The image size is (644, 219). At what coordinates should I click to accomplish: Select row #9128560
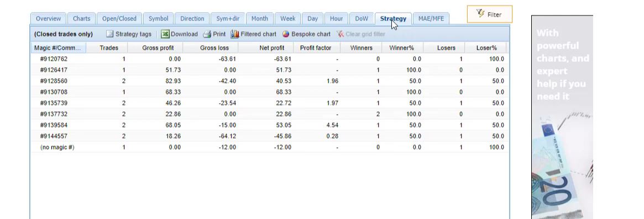coord(270,81)
